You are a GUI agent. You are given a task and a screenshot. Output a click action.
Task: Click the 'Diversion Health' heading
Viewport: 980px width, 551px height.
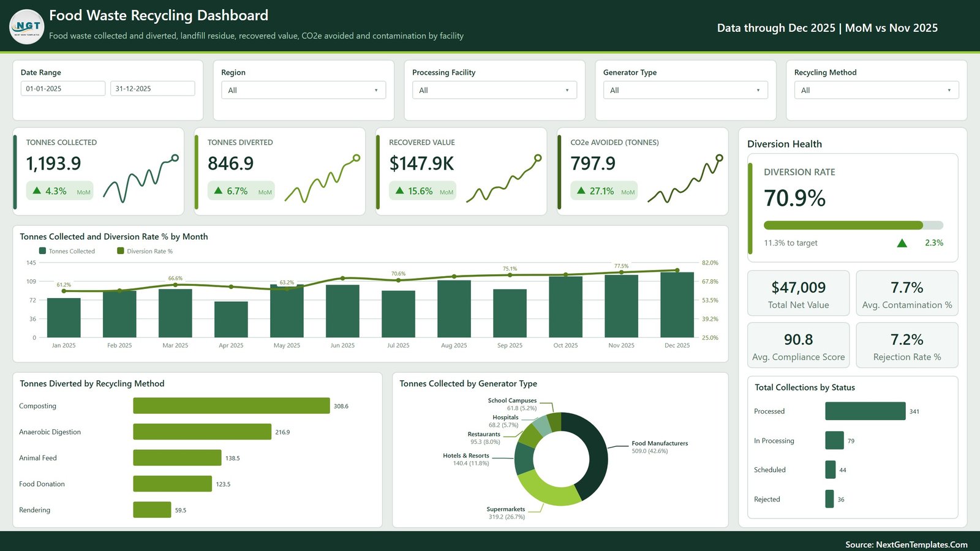785,144
